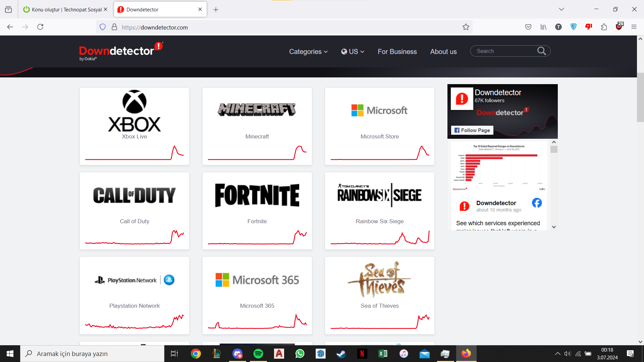Open Spotify from the taskbar
This screenshot has height=362, width=644.
pos(258,354)
